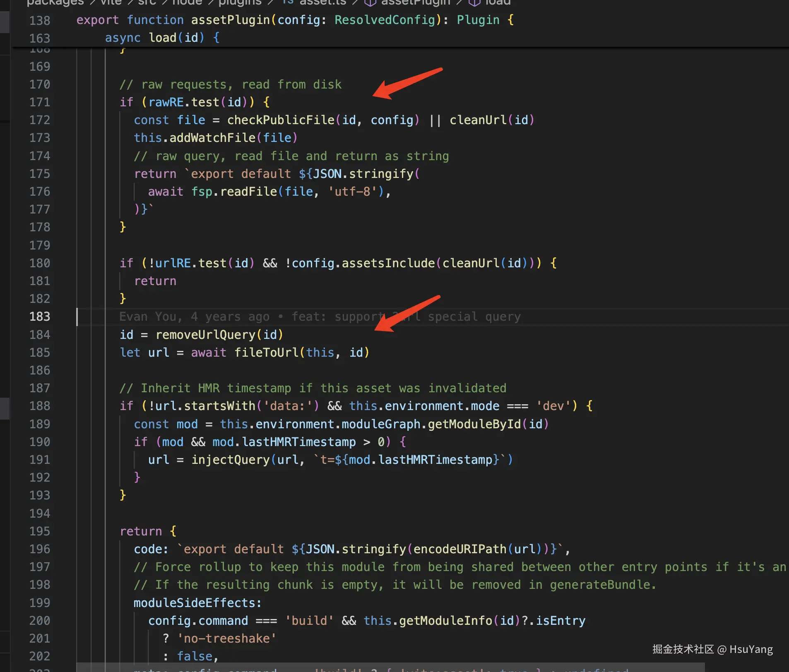Viewport: 789px width, 672px height.
Task: Click gutter line number 200
Action: point(40,621)
